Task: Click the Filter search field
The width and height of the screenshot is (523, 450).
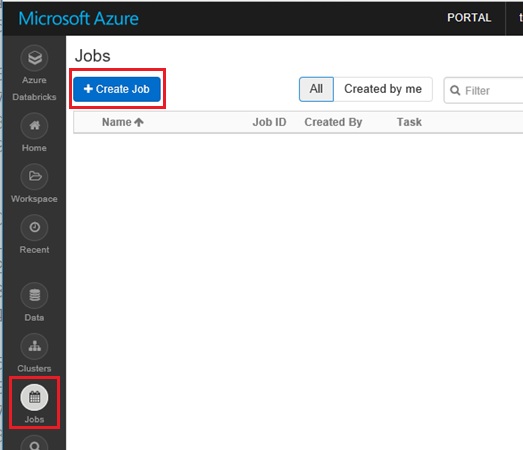Action: pyautogui.click(x=483, y=90)
